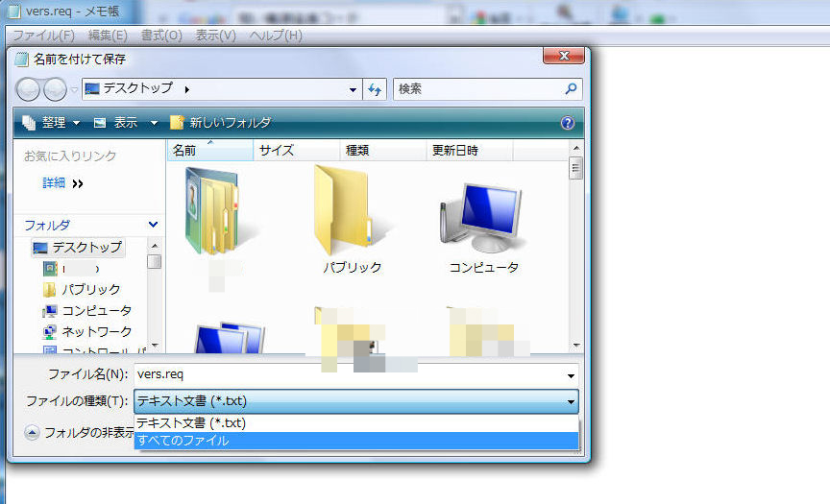
Task: Sort by サイズ column header
Action: pyautogui.click(x=297, y=150)
